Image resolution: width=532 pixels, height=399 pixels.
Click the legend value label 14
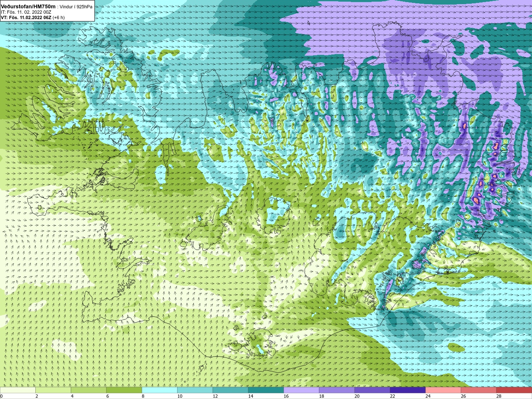(x=251, y=396)
